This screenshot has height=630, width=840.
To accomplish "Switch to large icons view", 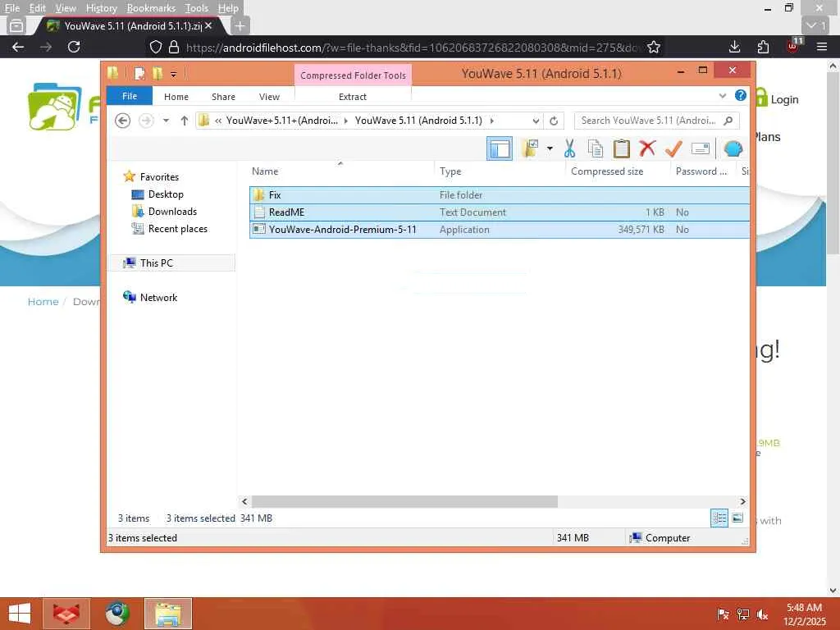I will [737, 518].
